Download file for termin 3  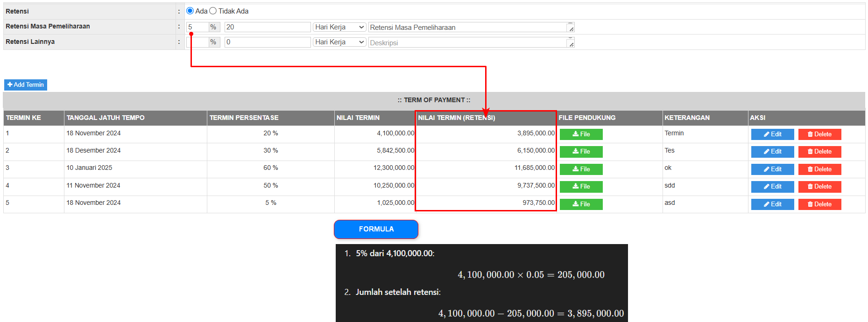point(581,169)
